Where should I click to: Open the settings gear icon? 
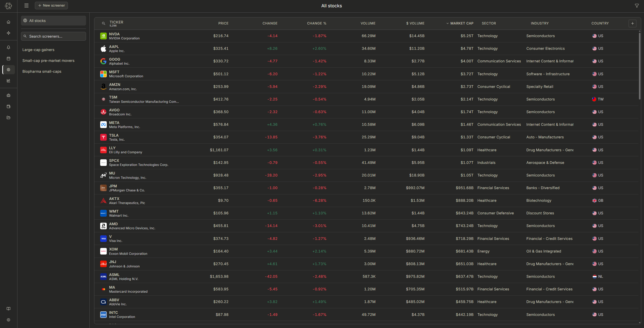coord(9,320)
